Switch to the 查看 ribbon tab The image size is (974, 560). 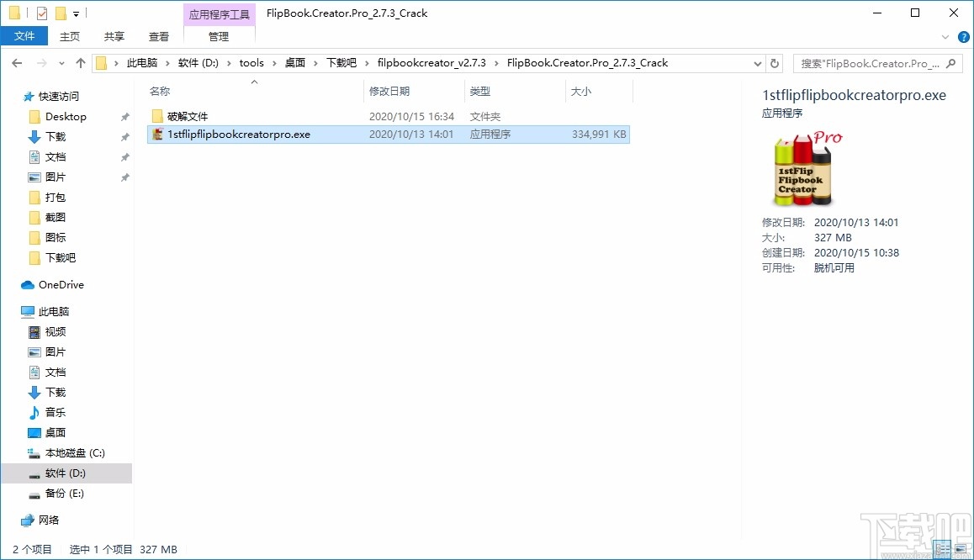tap(159, 36)
